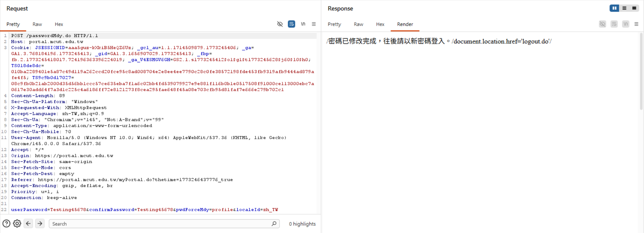Go to previous search match arrow
Image resolution: width=644 pixels, height=233 pixels.
pyautogui.click(x=28, y=223)
